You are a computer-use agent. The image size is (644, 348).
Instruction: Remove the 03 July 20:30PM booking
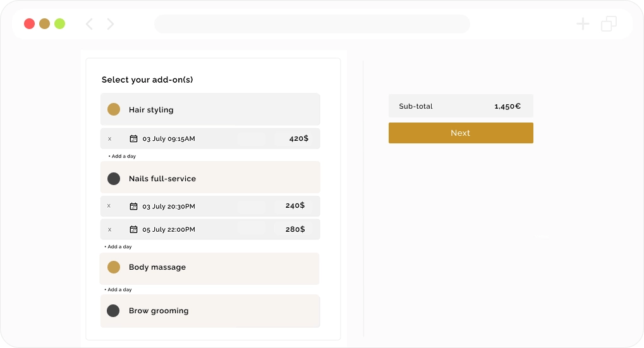tap(109, 206)
